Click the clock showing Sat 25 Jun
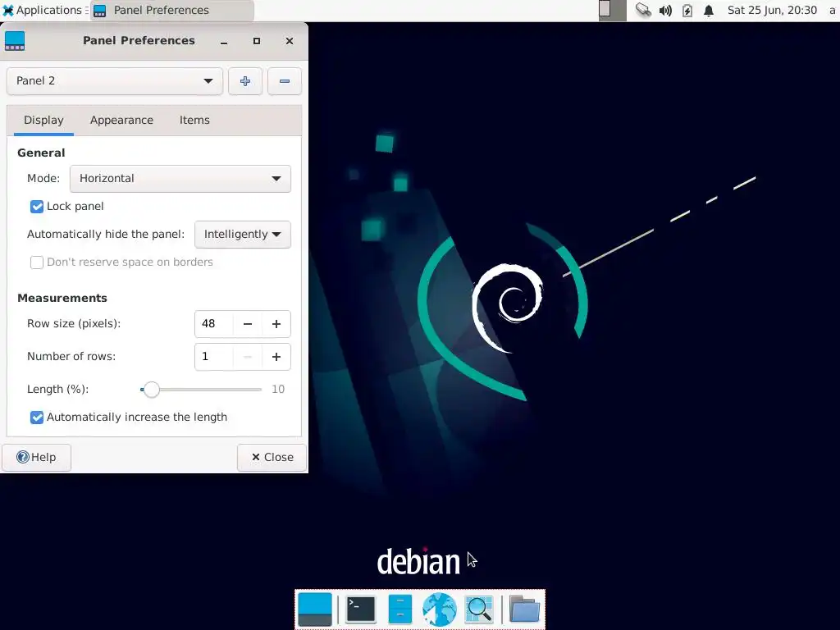 [x=772, y=10]
